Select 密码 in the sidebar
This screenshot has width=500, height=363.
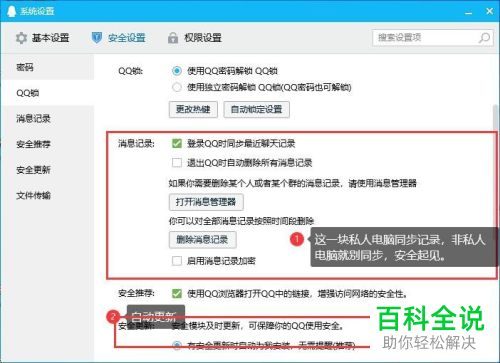[x=47, y=67]
